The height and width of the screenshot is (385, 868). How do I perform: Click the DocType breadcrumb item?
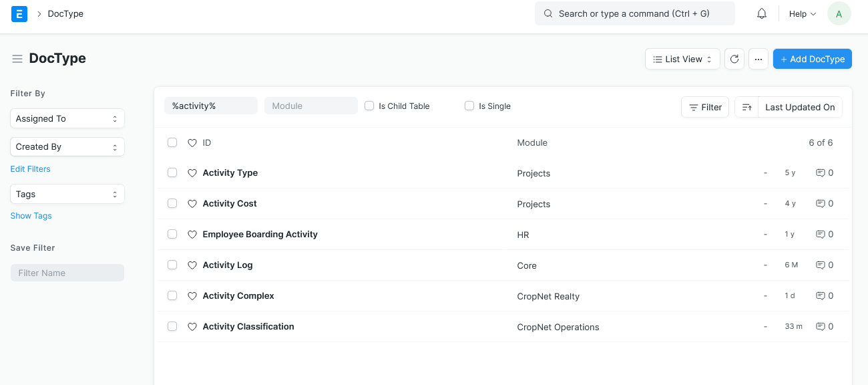pyautogui.click(x=65, y=13)
